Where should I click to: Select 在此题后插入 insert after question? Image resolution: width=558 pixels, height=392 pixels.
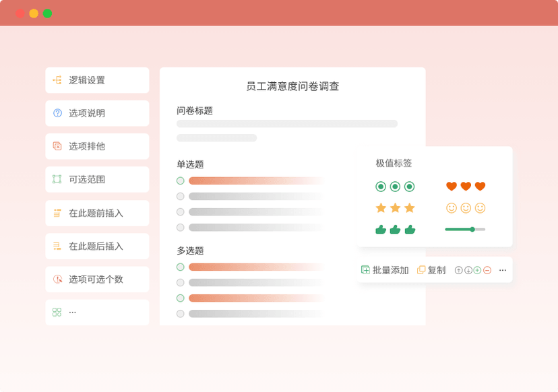pos(97,246)
